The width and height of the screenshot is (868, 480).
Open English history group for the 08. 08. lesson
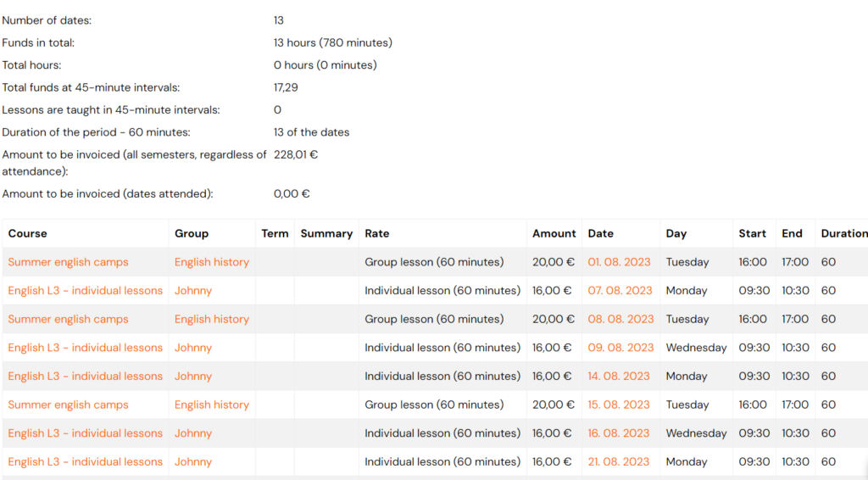211,319
